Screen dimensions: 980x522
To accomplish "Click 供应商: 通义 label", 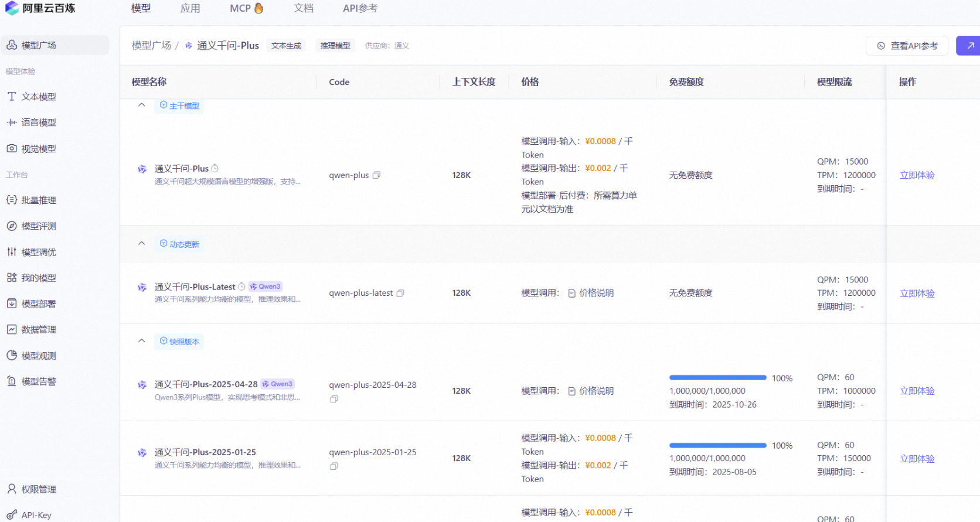I will point(387,46).
